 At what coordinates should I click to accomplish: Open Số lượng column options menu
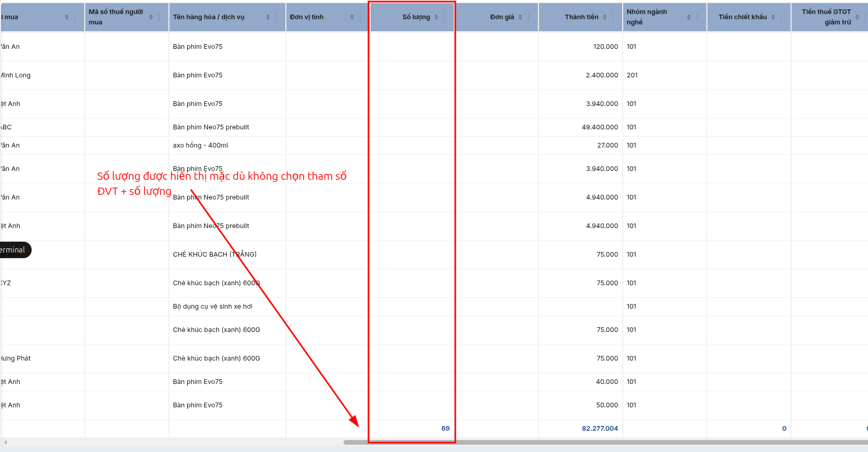(x=444, y=17)
